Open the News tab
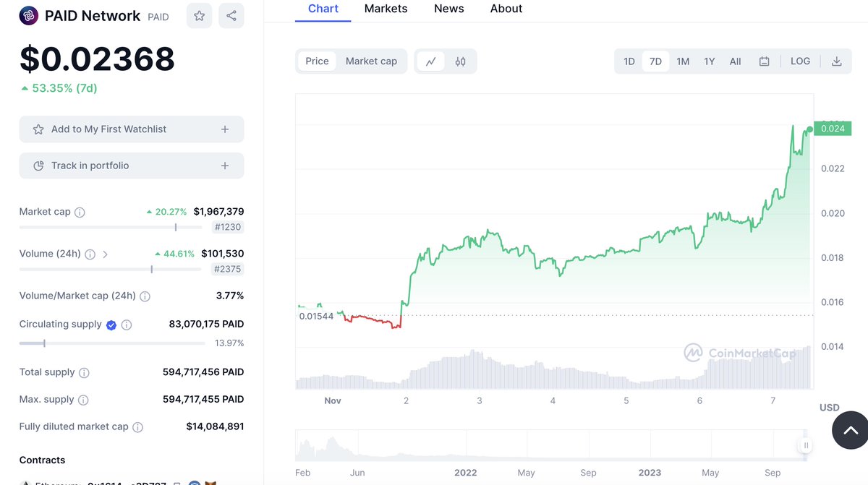Image resolution: width=868 pixels, height=485 pixels. coord(448,9)
